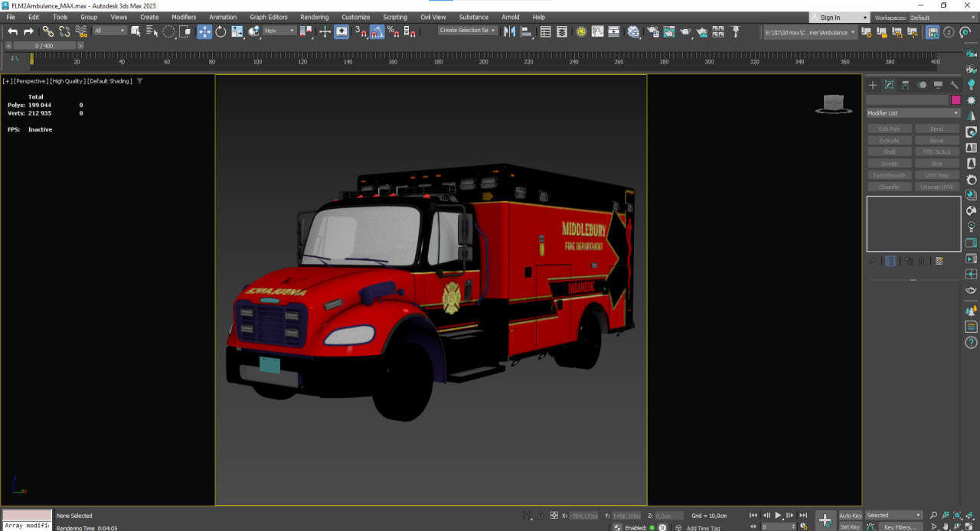Click the Unlink Selection tool

(x=64, y=31)
